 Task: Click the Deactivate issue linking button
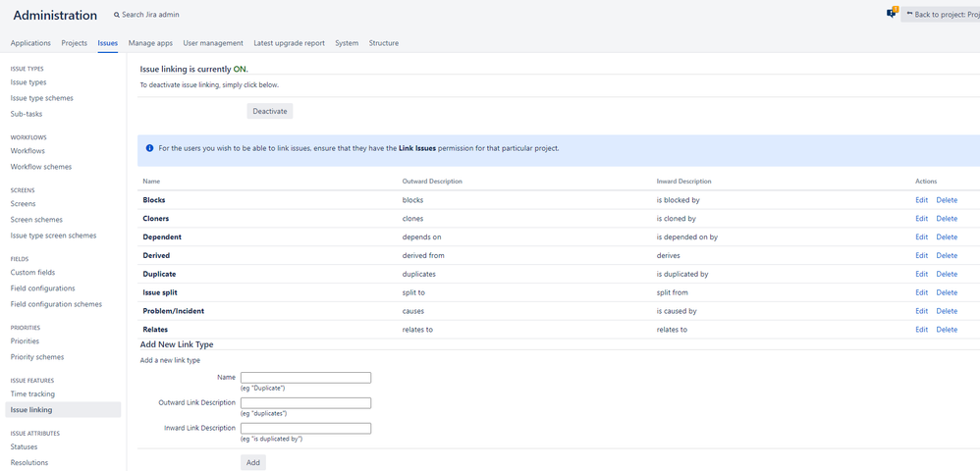[270, 111]
